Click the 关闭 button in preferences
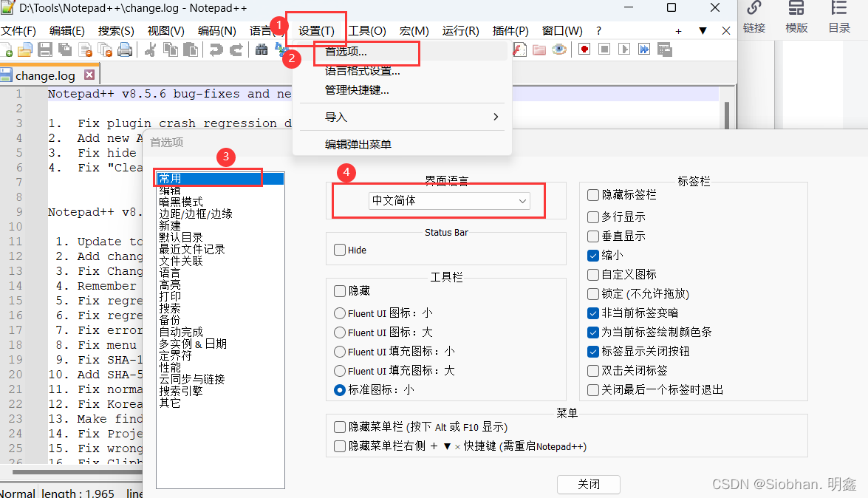868x498 pixels. [589, 484]
